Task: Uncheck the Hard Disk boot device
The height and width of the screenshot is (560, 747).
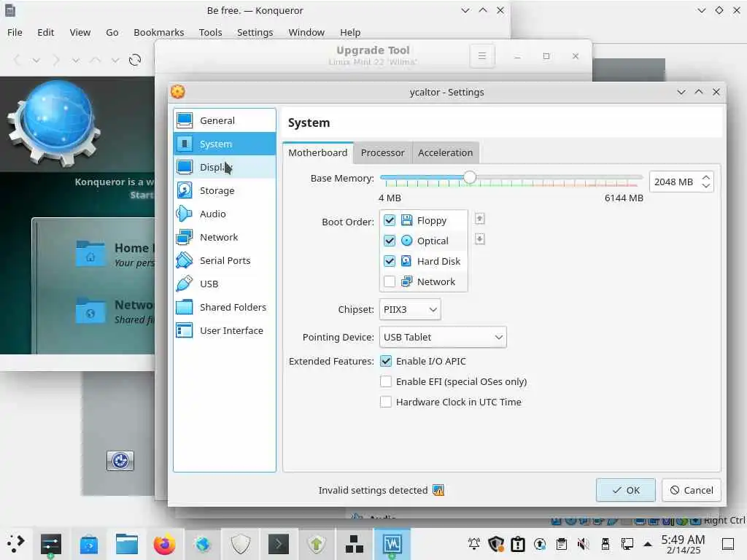Action: coord(390,261)
